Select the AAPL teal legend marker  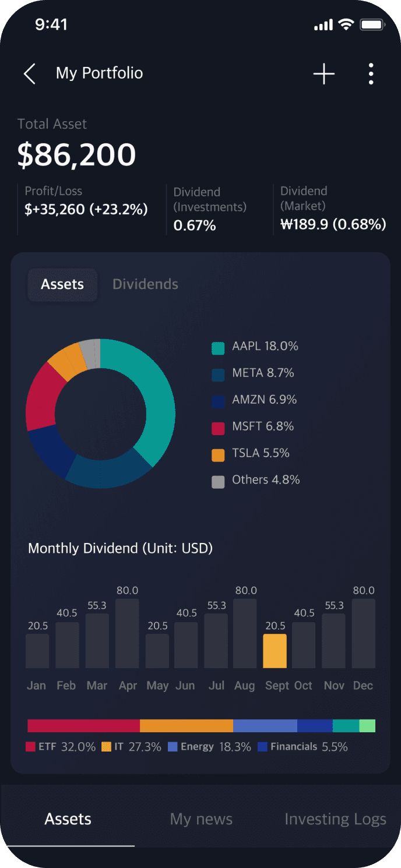pyautogui.click(x=219, y=346)
